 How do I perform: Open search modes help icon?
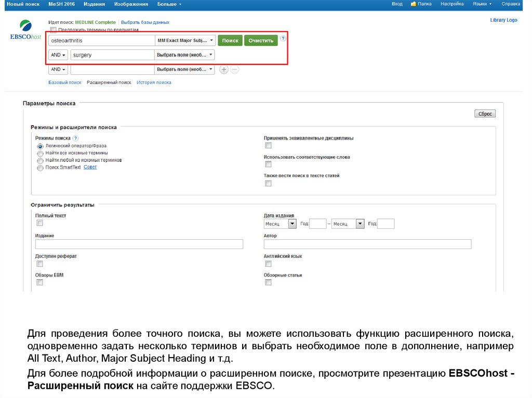pyautogui.click(x=76, y=139)
